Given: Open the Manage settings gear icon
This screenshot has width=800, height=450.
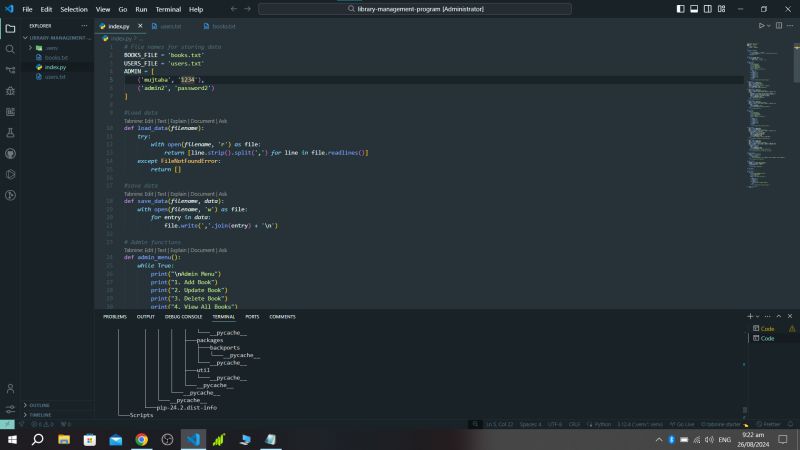Looking at the screenshot, I should coord(10,409).
